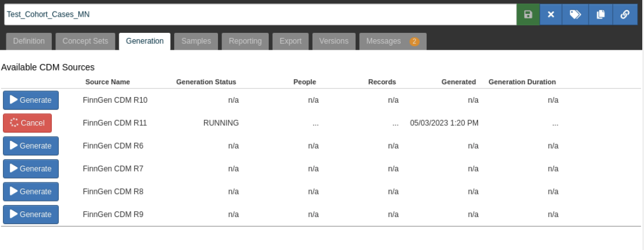Click the copy cohort icon
The height and width of the screenshot is (250, 644).
(600, 14)
